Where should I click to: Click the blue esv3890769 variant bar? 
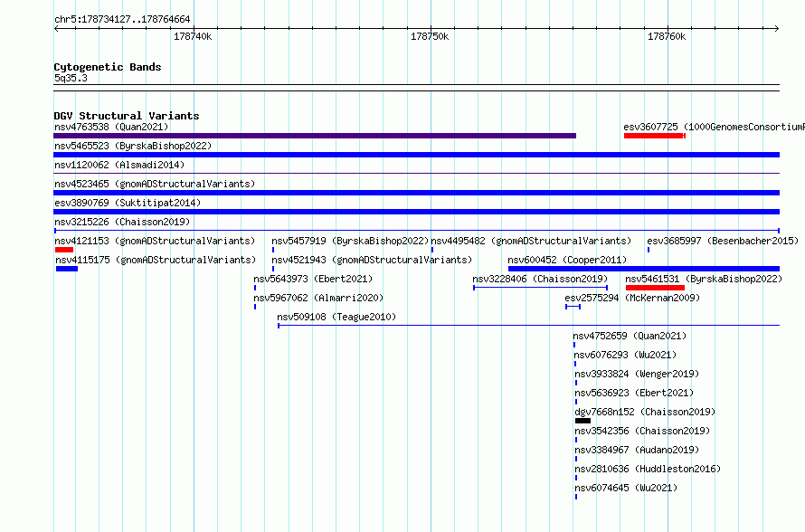[x=416, y=212]
